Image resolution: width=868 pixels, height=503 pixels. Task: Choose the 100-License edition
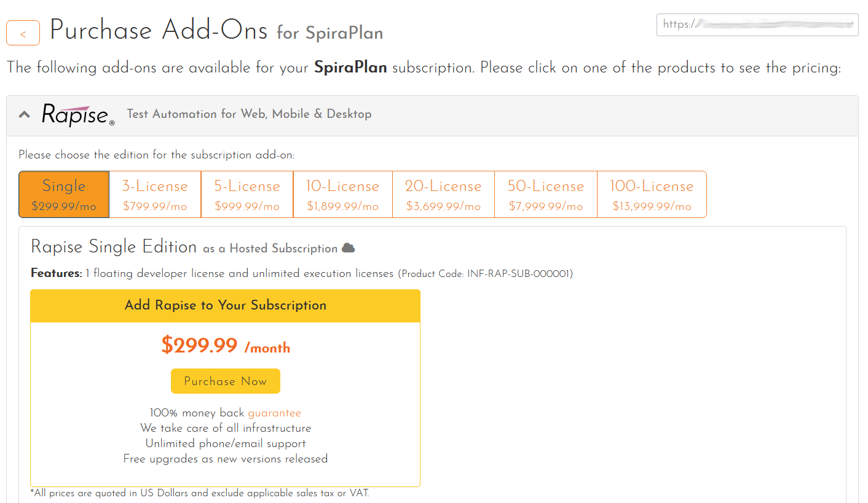tap(652, 194)
